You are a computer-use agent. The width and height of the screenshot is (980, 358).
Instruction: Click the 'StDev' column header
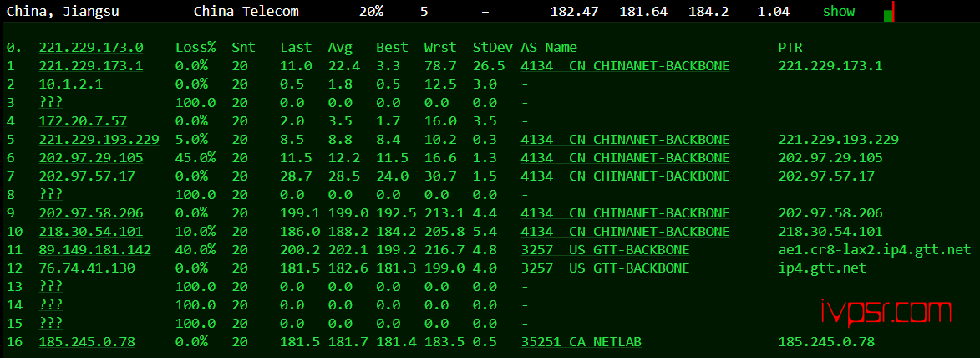(x=492, y=48)
